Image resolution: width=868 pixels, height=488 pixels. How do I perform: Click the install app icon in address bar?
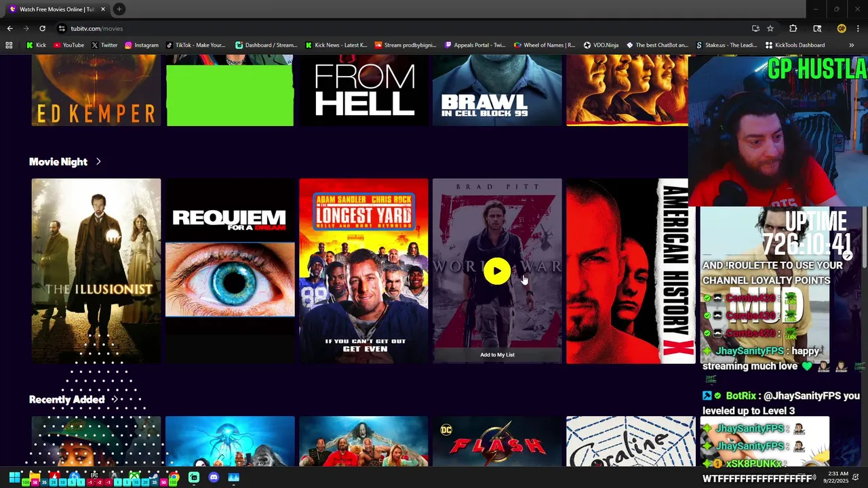(755, 28)
